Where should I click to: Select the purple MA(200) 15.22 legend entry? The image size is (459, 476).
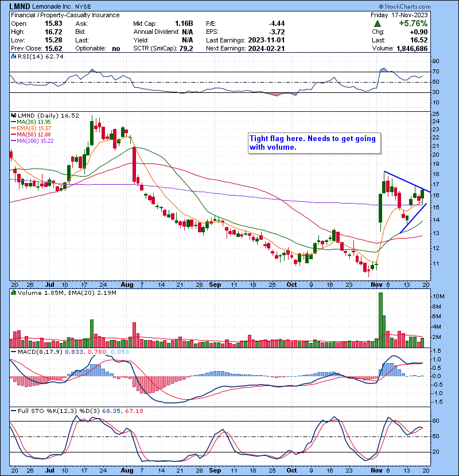32,141
